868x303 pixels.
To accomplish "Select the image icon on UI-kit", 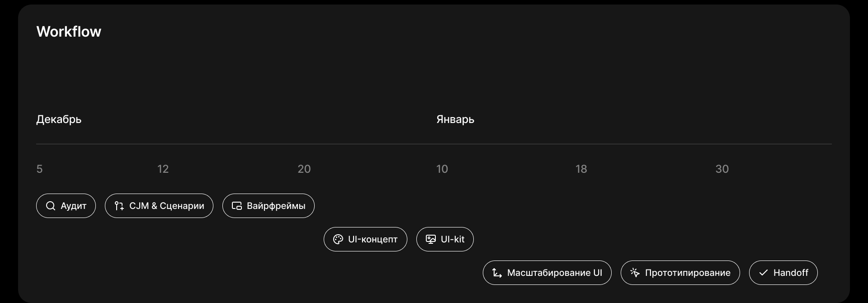I will (431, 239).
